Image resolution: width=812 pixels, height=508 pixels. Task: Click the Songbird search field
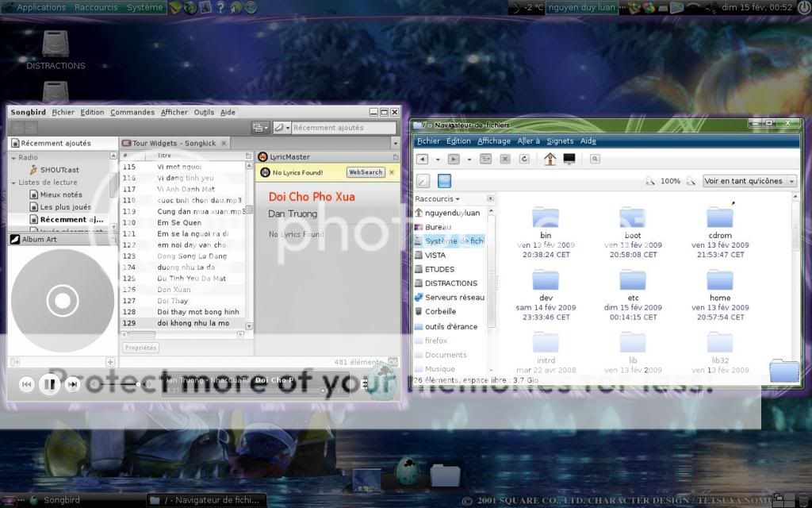[344, 128]
